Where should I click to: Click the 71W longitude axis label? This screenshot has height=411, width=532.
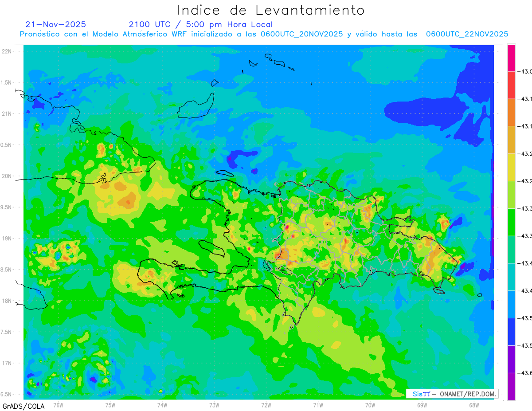click(x=318, y=405)
